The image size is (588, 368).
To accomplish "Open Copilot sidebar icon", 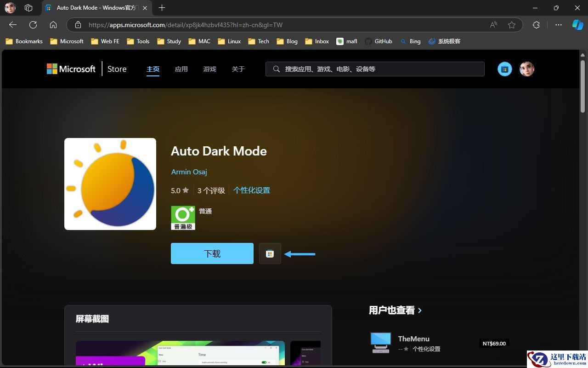I will click(x=577, y=25).
